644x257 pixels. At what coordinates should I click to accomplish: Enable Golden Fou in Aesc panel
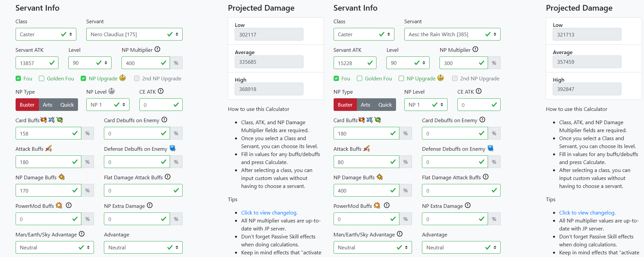pos(360,78)
